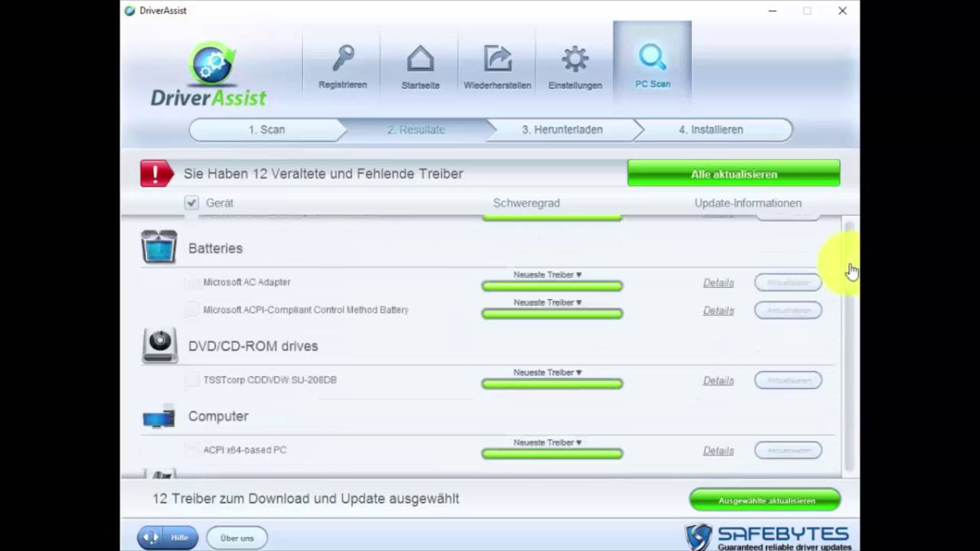980x551 pixels.
Task: Click the Update-Informationen column header
Action: 748,203
